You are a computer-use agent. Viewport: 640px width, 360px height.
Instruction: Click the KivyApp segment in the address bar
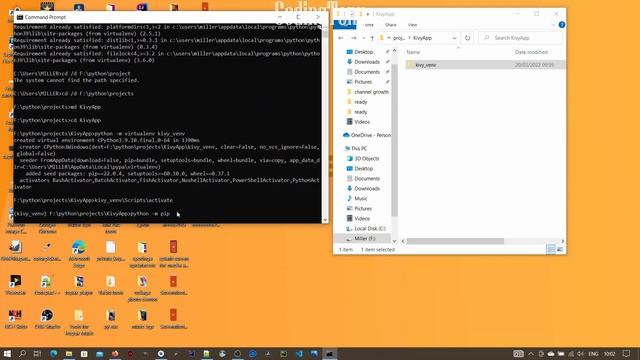[422, 38]
